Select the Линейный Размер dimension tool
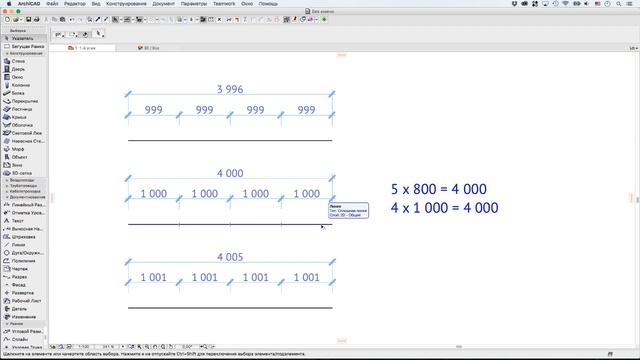 pyautogui.click(x=24, y=205)
